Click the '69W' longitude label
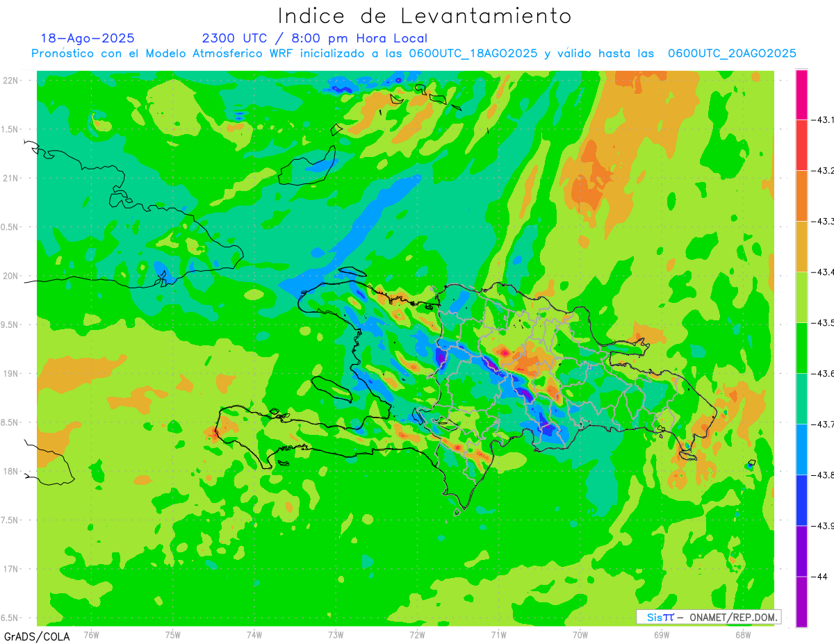The width and height of the screenshot is (834, 644). click(662, 634)
